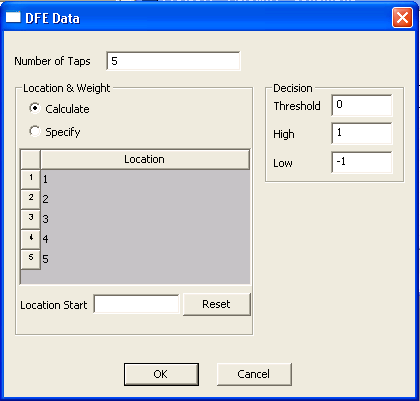This screenshot has height=401, width=420.
Task: Select row header 1 in table
Action: (31, 179)
